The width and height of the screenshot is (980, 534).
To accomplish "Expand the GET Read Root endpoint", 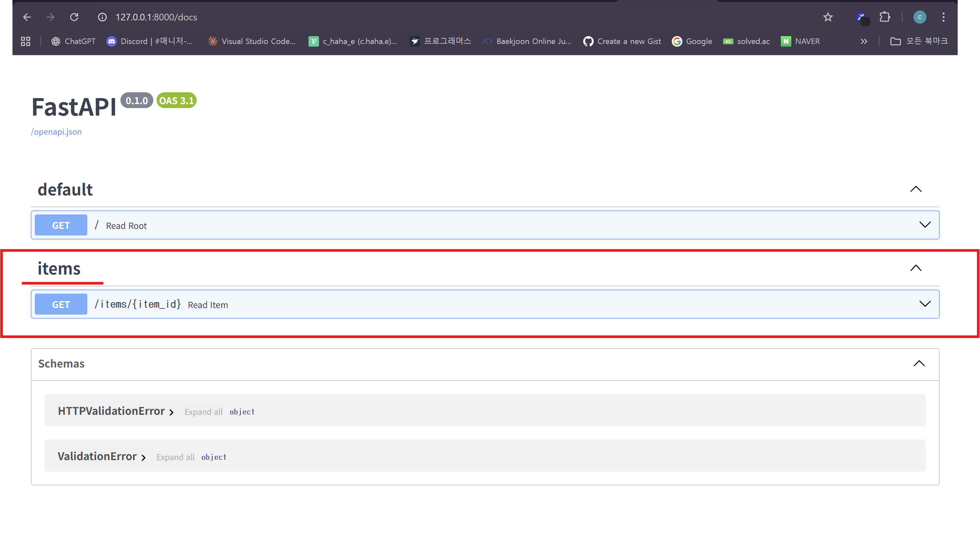I will (925, 225).
